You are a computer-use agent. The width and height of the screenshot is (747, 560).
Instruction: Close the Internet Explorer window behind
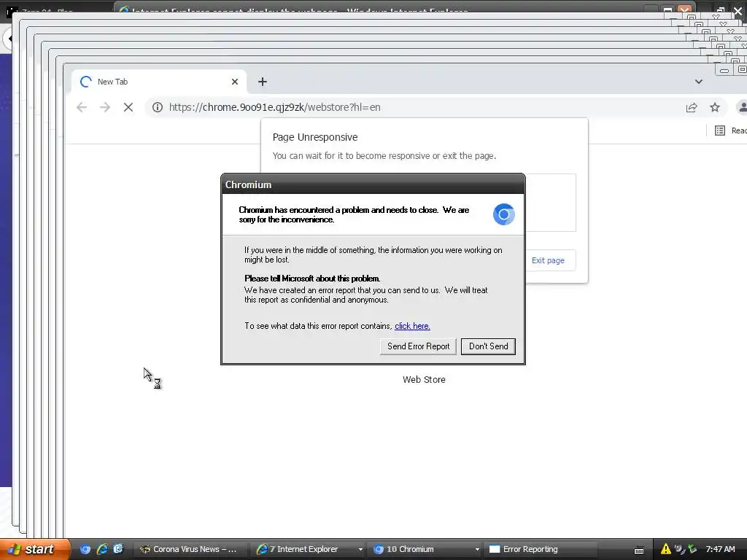click(x=684, y=9)
